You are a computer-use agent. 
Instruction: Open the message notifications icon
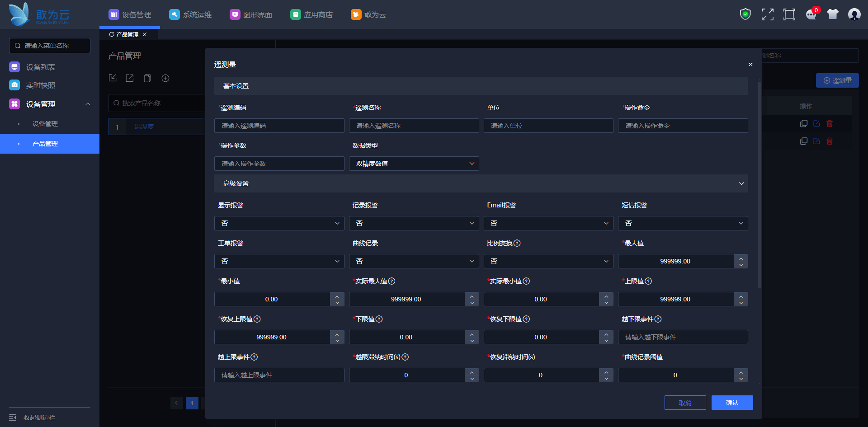(811, 14)
